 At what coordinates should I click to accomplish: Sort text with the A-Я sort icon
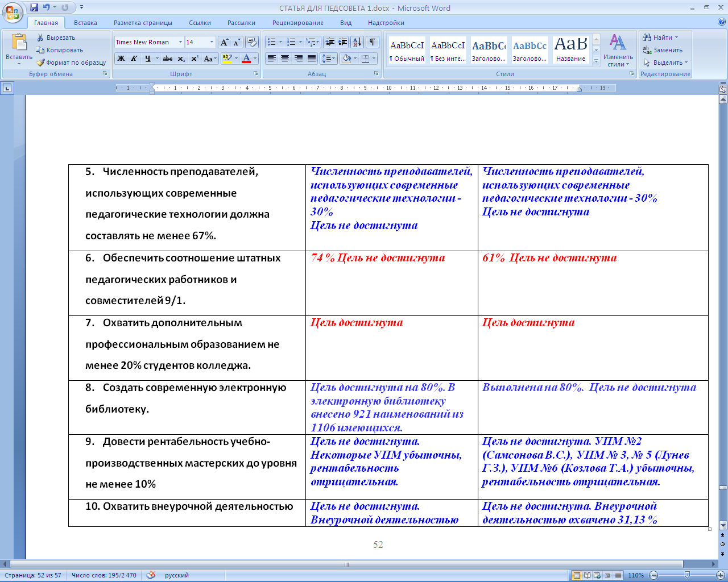(357, 43)
